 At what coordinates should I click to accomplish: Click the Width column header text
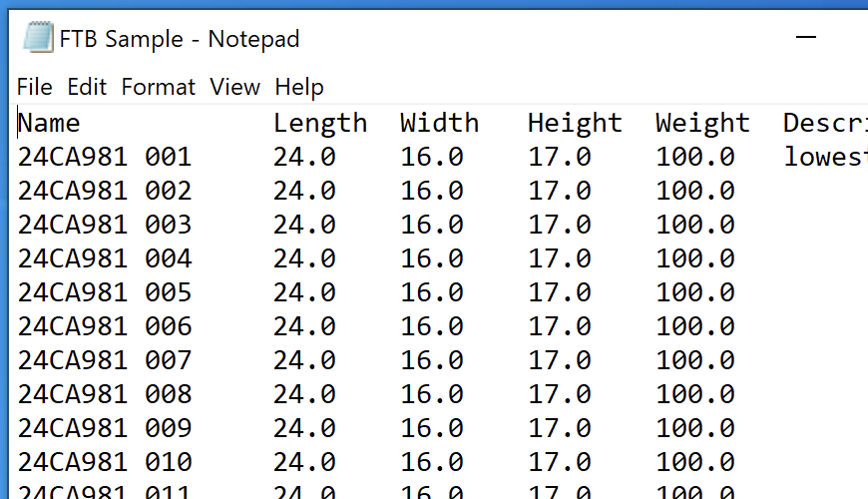tap(439, 124)
